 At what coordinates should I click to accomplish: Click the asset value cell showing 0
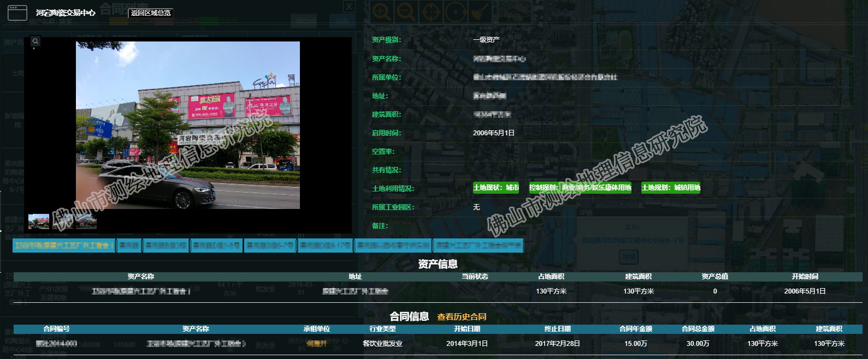click(x=715, y=291)
